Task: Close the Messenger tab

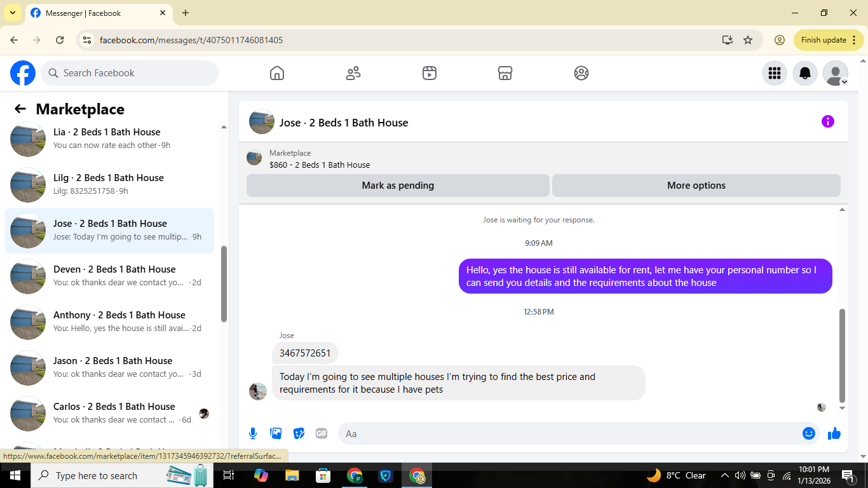Action: [163, 13]
